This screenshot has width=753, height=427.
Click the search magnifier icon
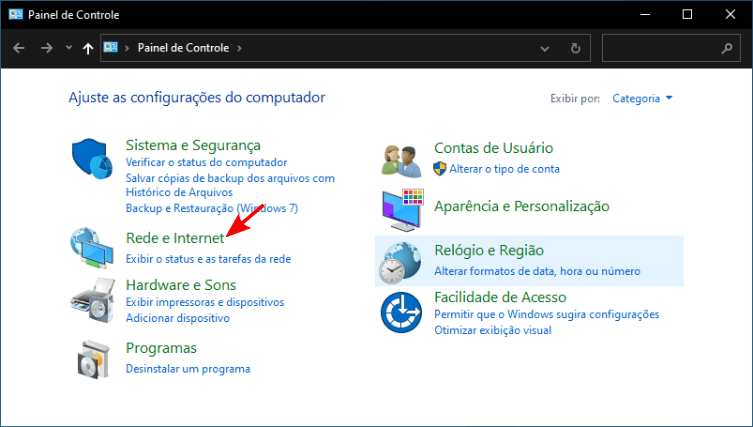[x=727, y=48]
